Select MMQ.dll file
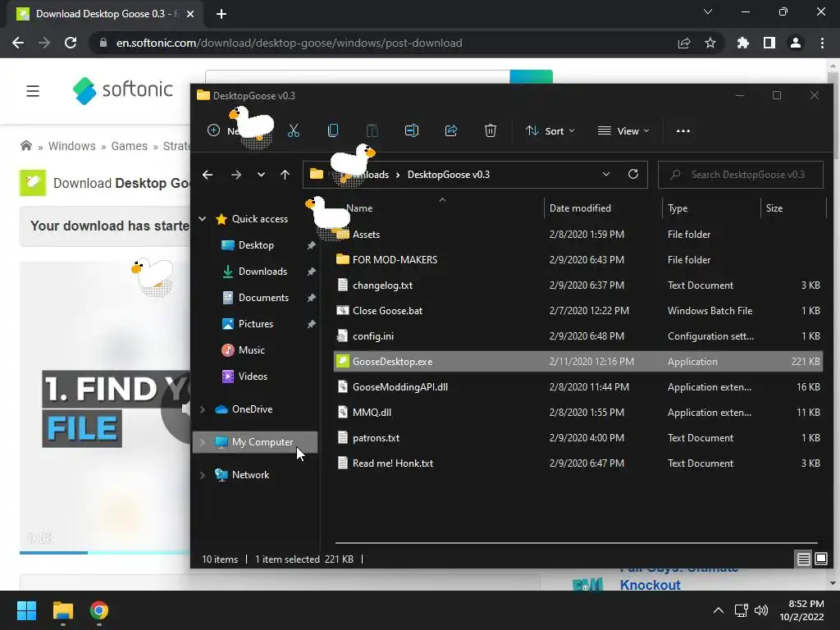840x630 pixels. (578, 413)
